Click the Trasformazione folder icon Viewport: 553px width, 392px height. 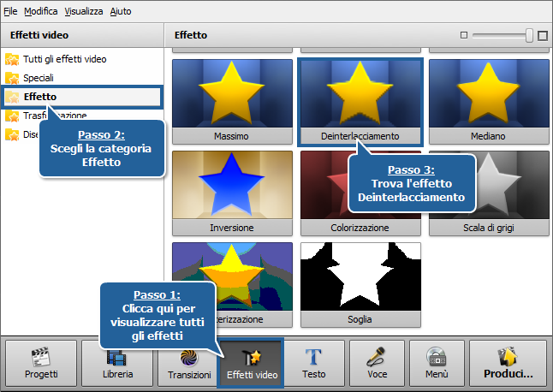coord(12,116)
